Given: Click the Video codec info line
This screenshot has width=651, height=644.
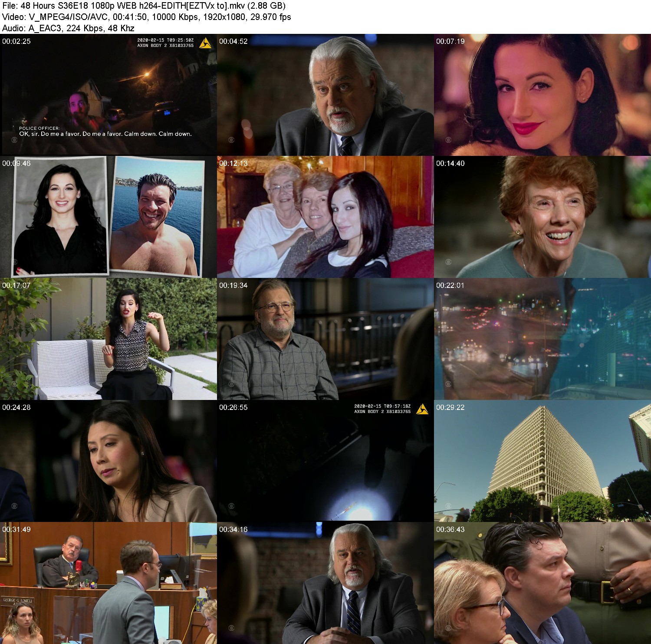Looking at the screenshot, I should [x=146, y=17].
